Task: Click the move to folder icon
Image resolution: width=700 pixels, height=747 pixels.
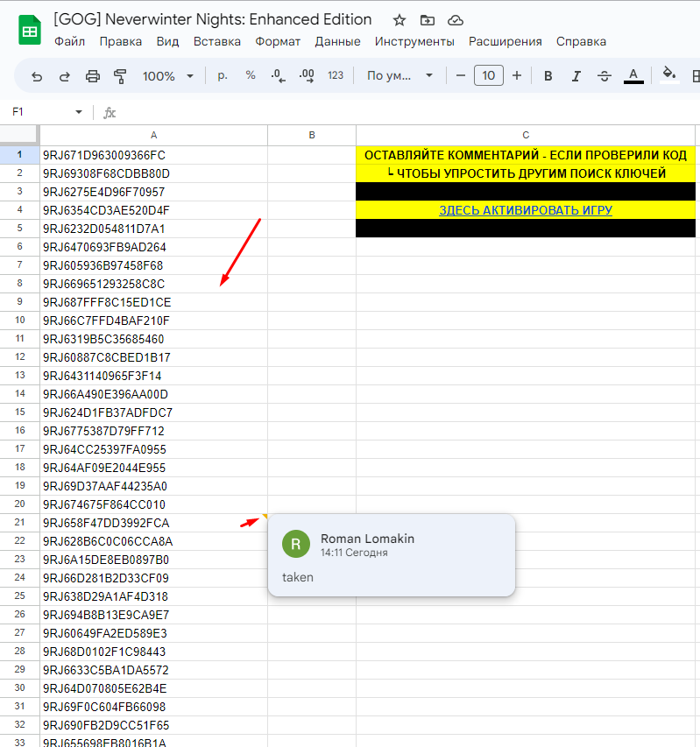Action: (427, 20)
